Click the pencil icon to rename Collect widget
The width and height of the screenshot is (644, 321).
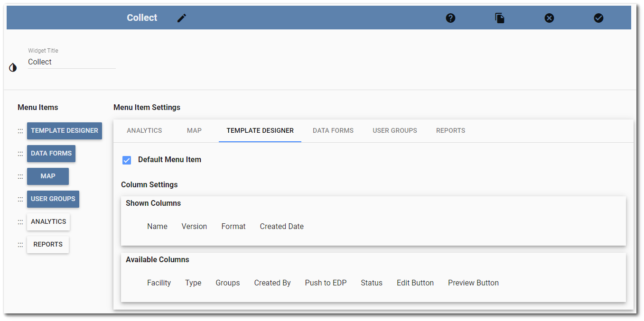point(181,18)
